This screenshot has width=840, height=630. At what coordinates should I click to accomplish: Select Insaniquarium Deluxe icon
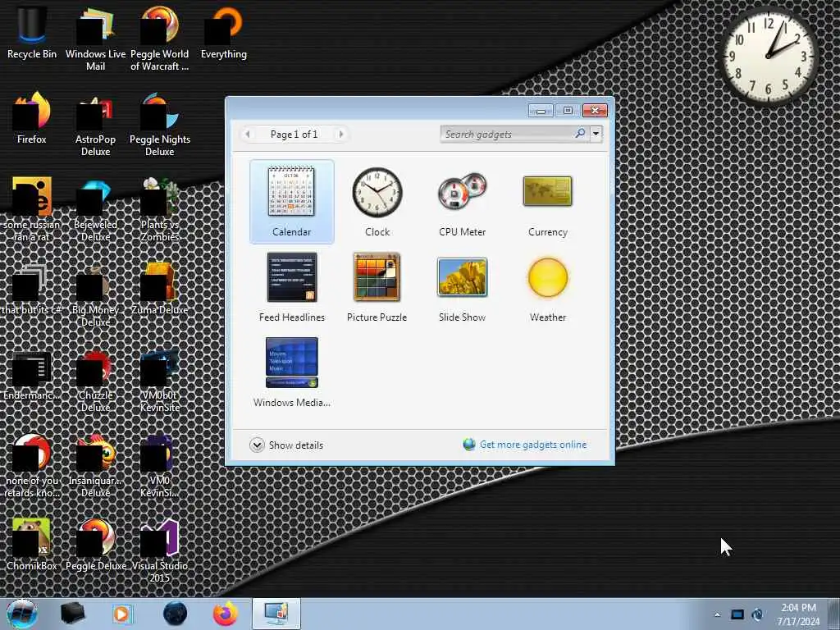(95, 465)
